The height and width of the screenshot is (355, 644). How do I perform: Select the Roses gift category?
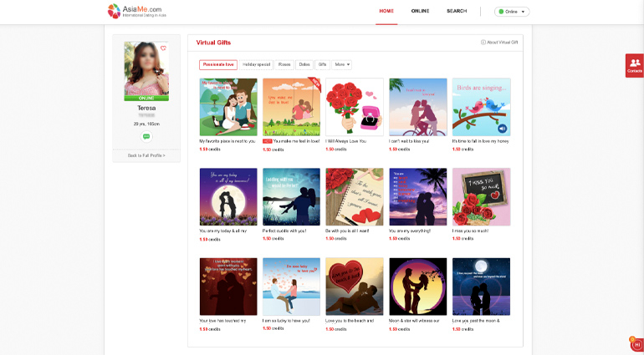tap(284, 64)
